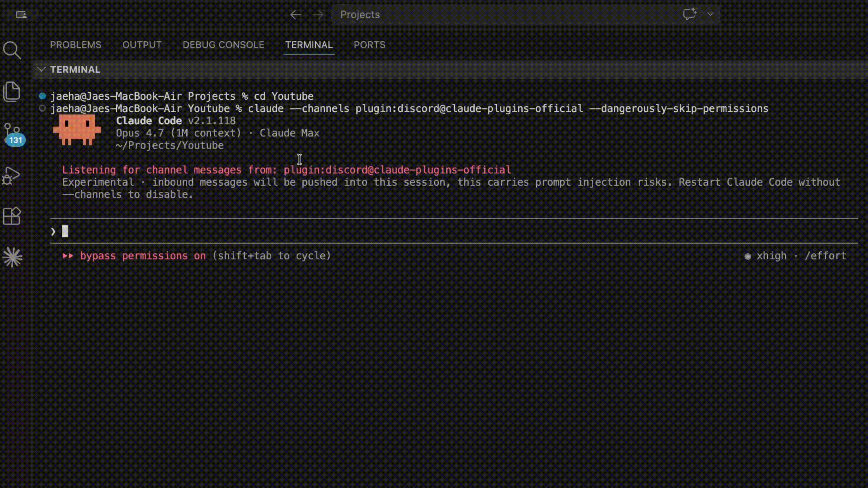Expand the chat dropdown chevron in title bar

710,14
